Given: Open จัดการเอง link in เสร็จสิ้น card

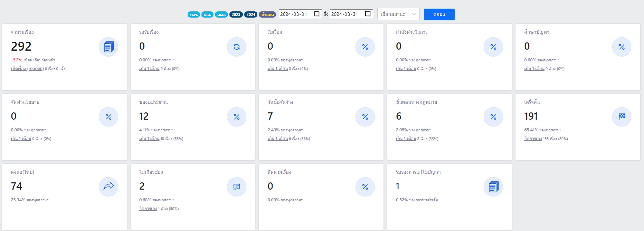Looking at the screenshot, I should [533, 139].
